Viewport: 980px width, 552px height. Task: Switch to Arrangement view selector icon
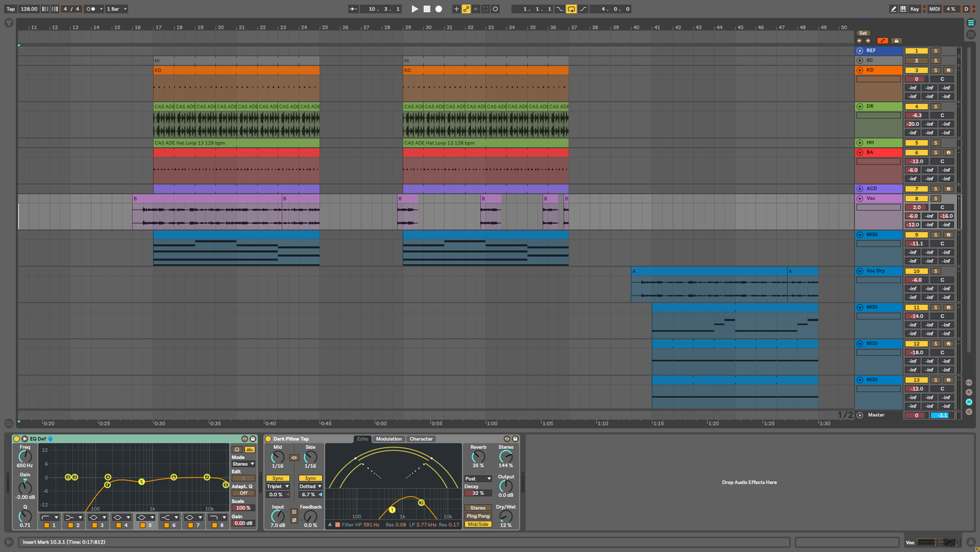click(x=971, y=23)
